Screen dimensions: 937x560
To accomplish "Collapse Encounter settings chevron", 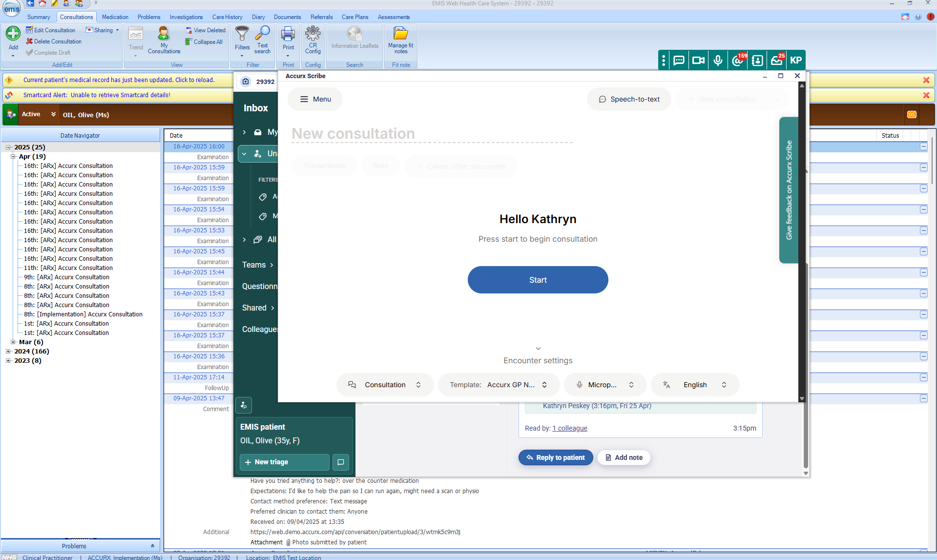I will point(538,349).
